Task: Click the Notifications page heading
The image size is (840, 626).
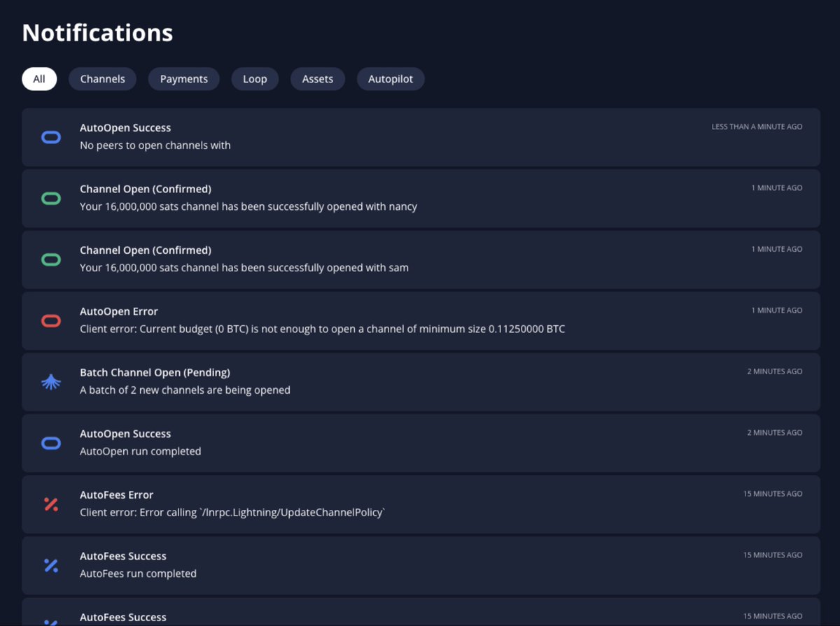Action: 97,33
